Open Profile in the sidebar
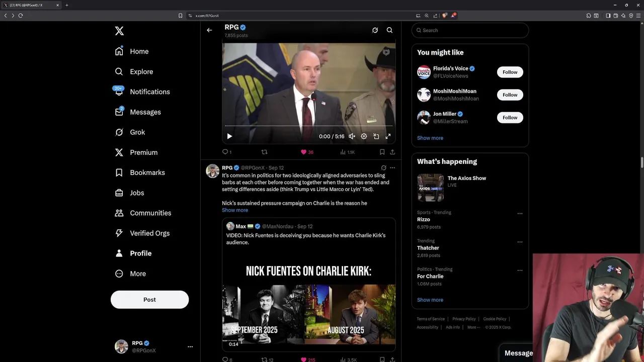Image resolution: width=644 pixels, height=362 pixels. click(133, 253)
